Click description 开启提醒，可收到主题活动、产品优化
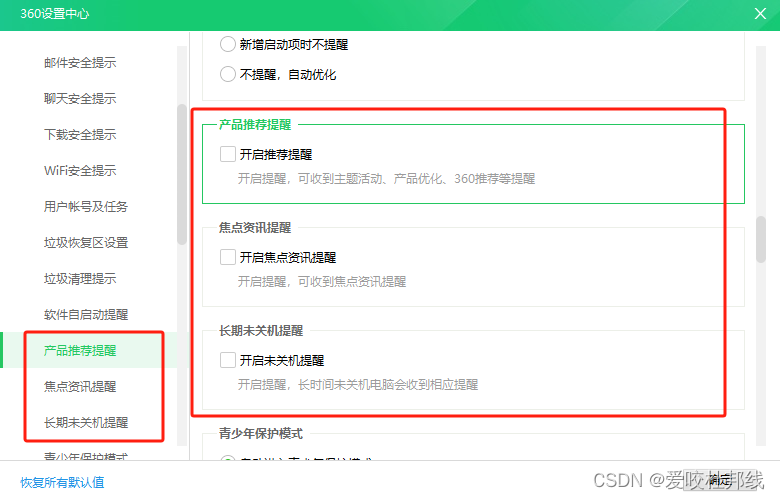The height and width of the screenshot is (500, 780). (386, 179)
